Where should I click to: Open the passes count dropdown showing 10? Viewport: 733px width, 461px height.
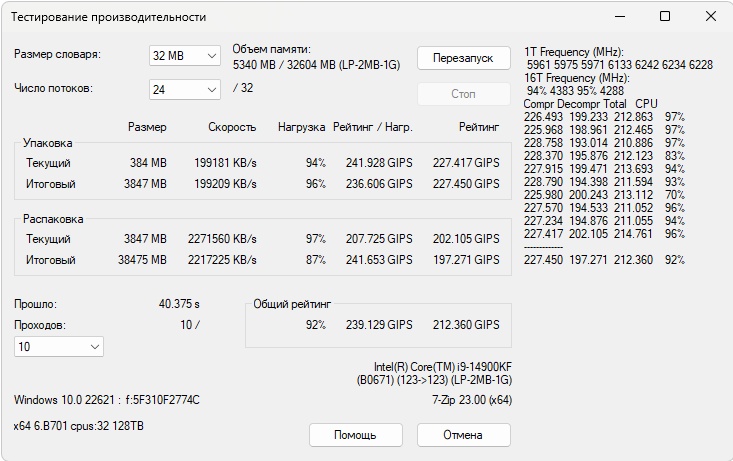pyautogui.click(x=58, y=346)
